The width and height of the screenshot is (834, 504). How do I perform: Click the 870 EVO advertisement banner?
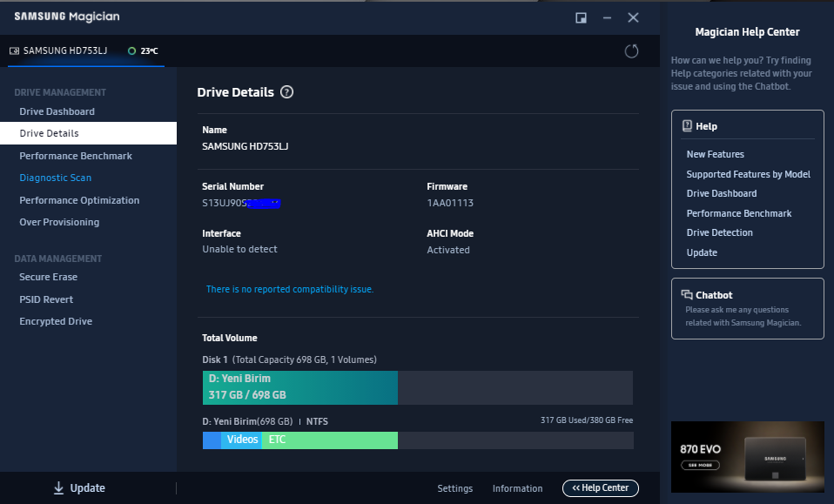pyautogui.click(x=747, y=457)
